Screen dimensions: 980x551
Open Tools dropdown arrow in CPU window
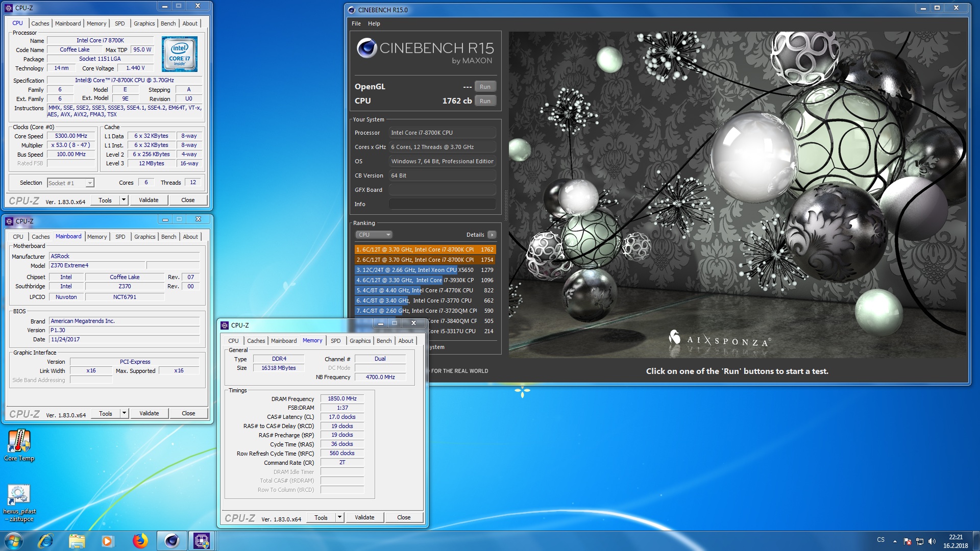click(x=124, y=200)
